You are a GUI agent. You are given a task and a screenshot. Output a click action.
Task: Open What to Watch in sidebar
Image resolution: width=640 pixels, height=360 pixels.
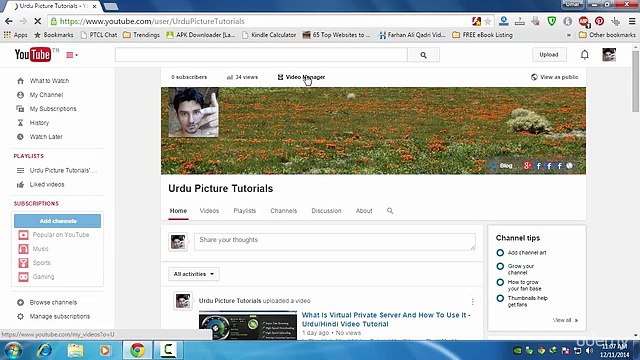(49, 81)
